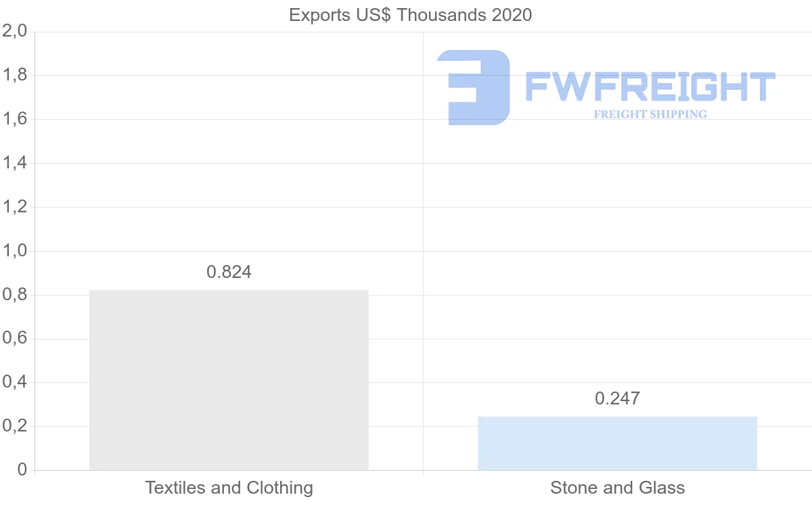Click the FREIGHT SHIPPING tagline
Screen dimensions: 812x516
coord(650,114)
